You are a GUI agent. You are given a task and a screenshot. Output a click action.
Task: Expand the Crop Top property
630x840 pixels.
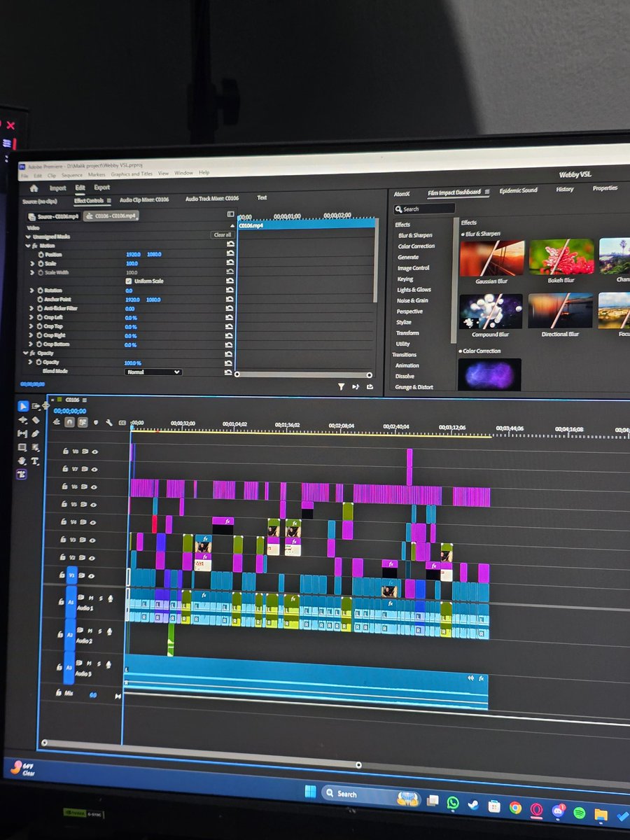coord(31,327)
